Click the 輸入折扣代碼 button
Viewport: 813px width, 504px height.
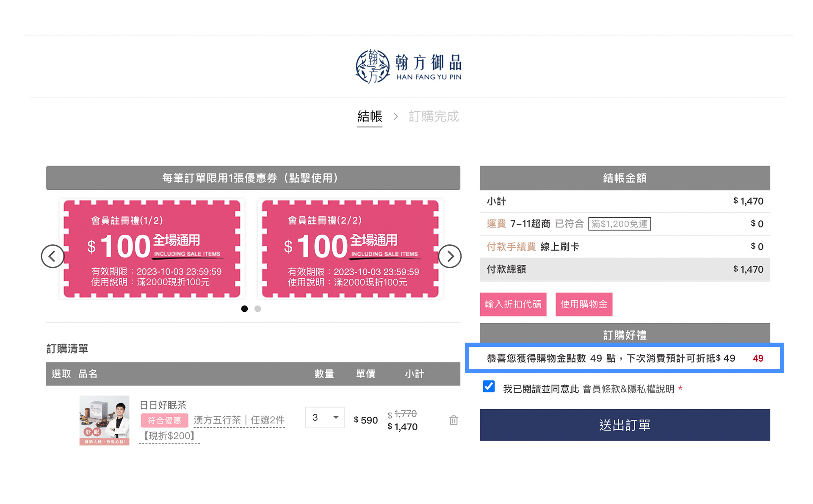click(x=513, y=304)
